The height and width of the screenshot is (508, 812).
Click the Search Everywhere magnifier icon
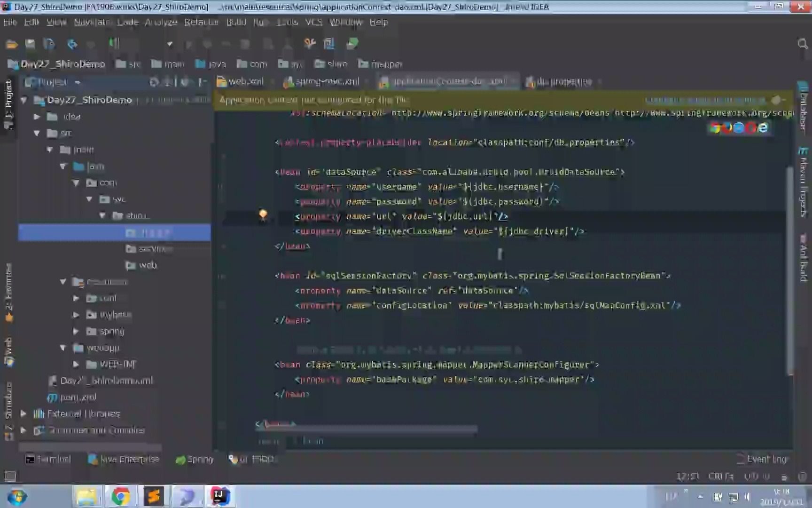803,44
